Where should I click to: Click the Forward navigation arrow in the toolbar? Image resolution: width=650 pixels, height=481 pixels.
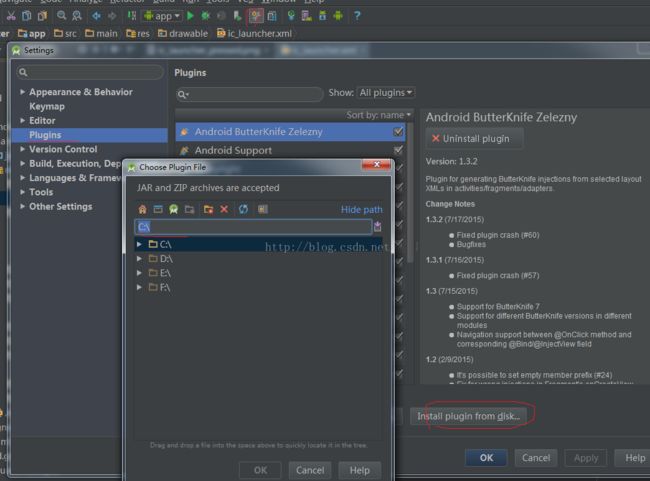click(x=112, y=16)
